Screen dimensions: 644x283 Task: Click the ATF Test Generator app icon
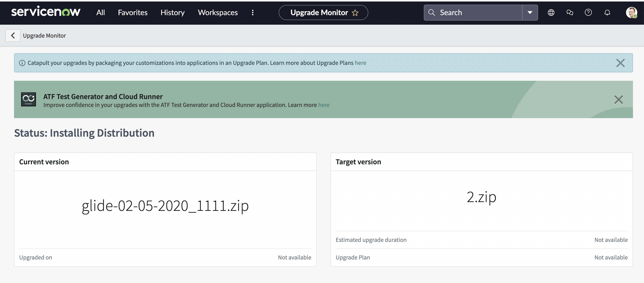(28, 99)
